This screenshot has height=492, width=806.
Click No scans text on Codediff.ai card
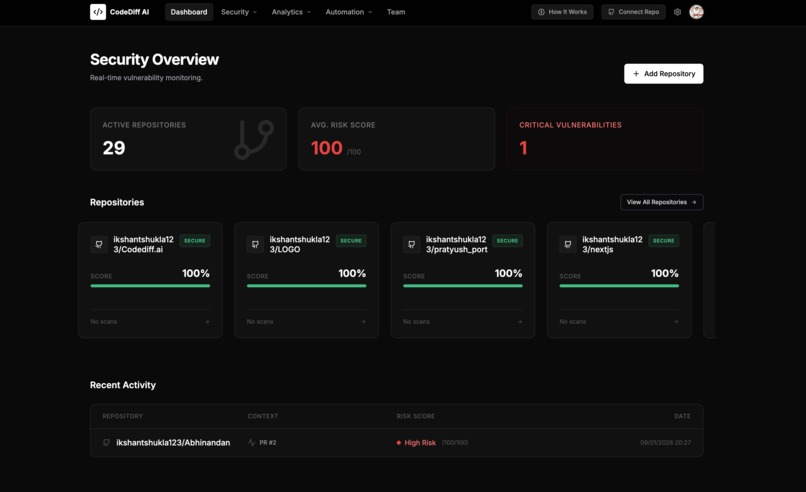coord(104,322)
